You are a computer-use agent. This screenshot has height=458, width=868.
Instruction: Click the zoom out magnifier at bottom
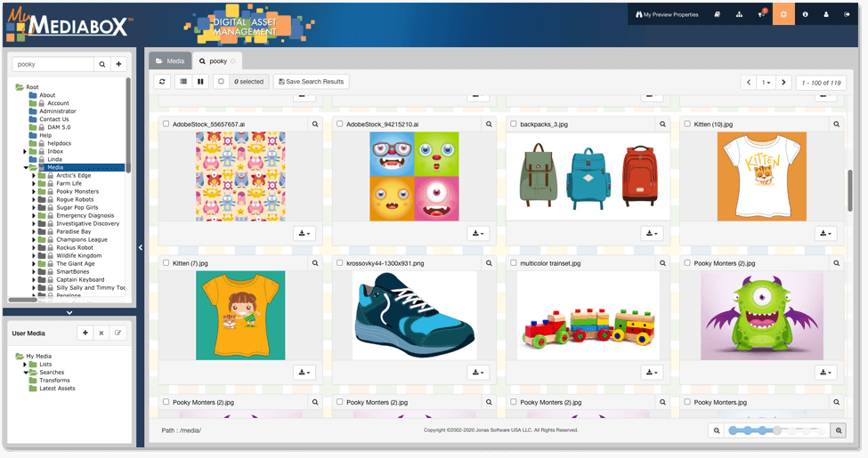[717, 430]
